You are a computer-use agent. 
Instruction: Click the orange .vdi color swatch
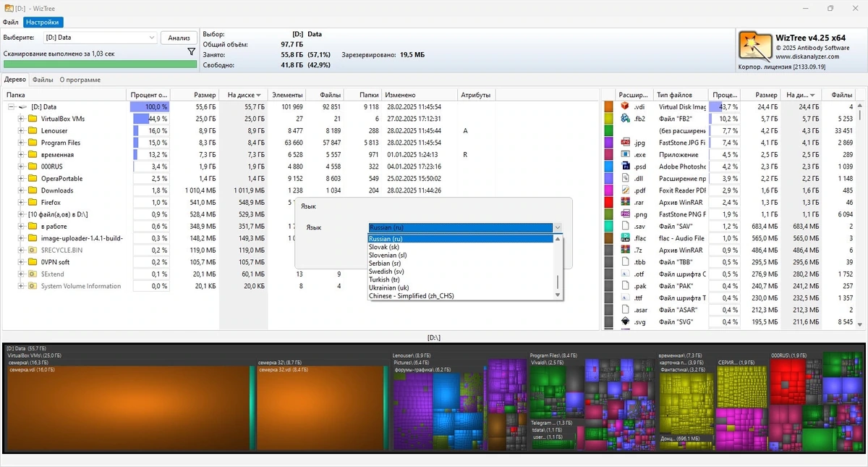609,106
